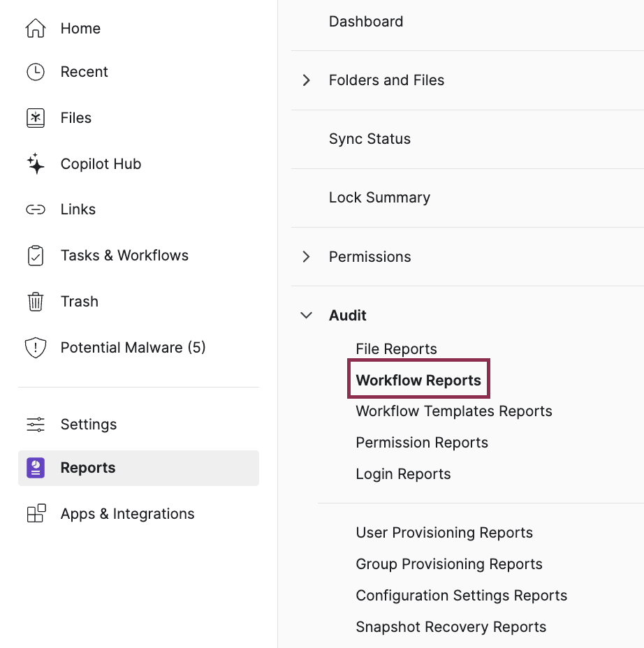Open Apps & Integrations via its icon
Viewport: 644px width, 648px height.
click(36, 513)
